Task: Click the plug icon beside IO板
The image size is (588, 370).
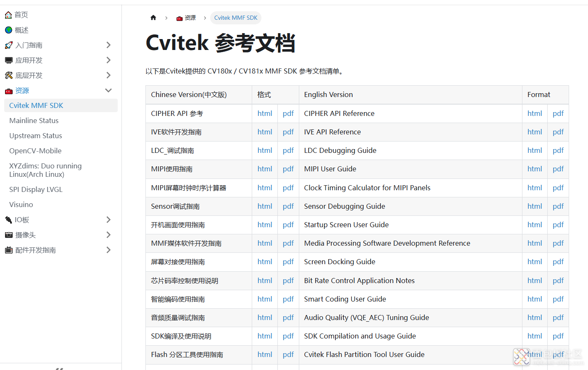Action: click(x=8, y=220)
